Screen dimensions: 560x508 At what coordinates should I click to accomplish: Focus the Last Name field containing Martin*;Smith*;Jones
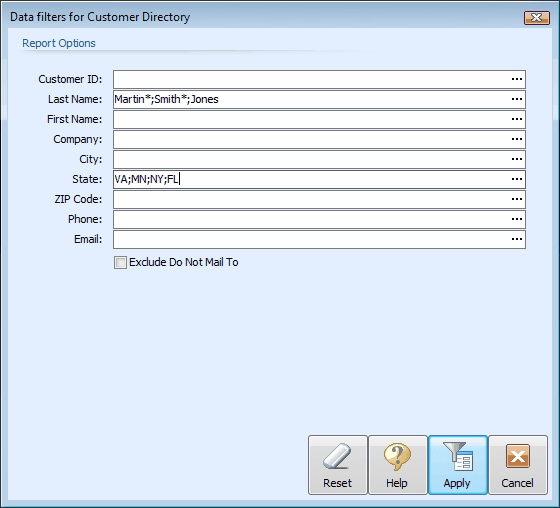point(311,99)
